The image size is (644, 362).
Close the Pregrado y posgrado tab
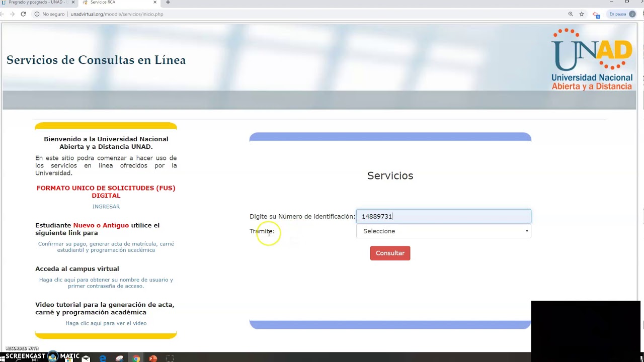click(73, 3)
